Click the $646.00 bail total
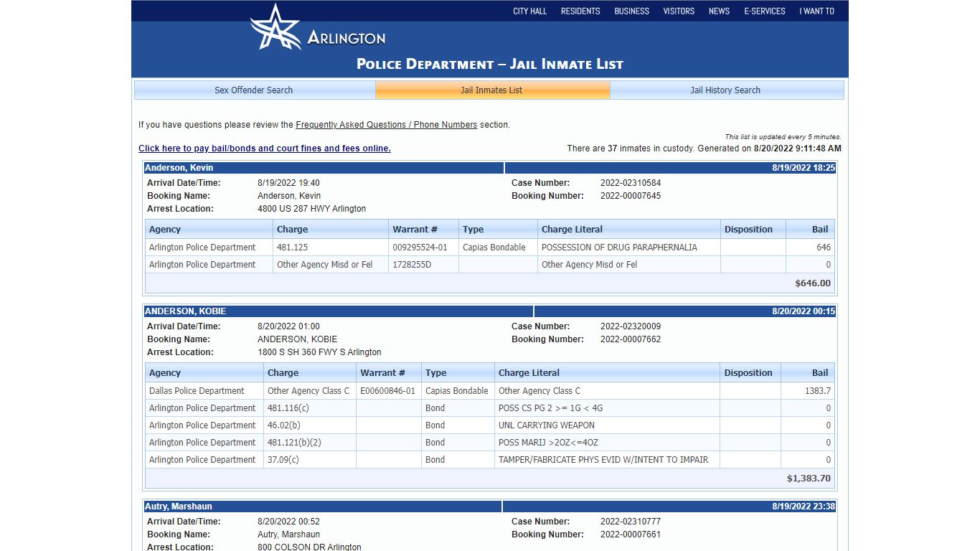Screen dimensions: 980x551 [813, 283]
